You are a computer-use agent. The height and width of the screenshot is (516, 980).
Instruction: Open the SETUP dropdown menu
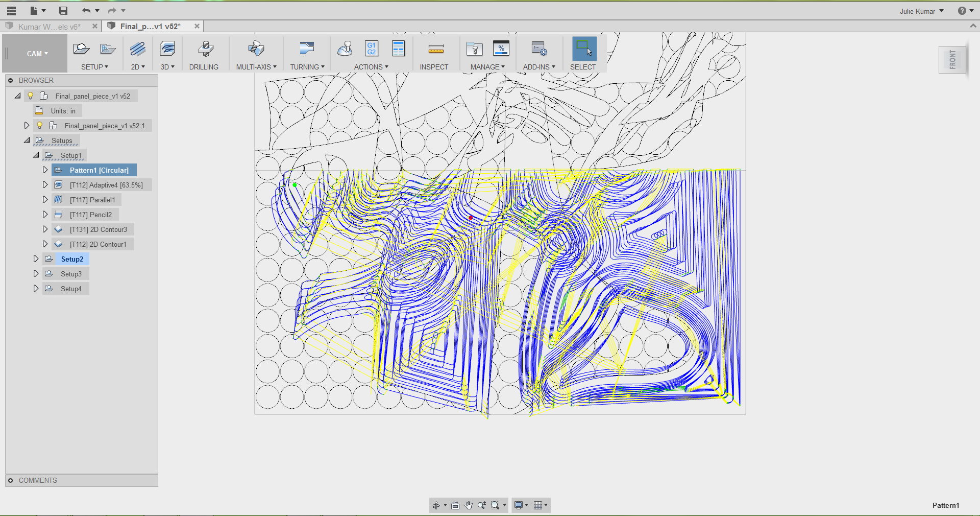pyautogui.click(x=94, y=67)
